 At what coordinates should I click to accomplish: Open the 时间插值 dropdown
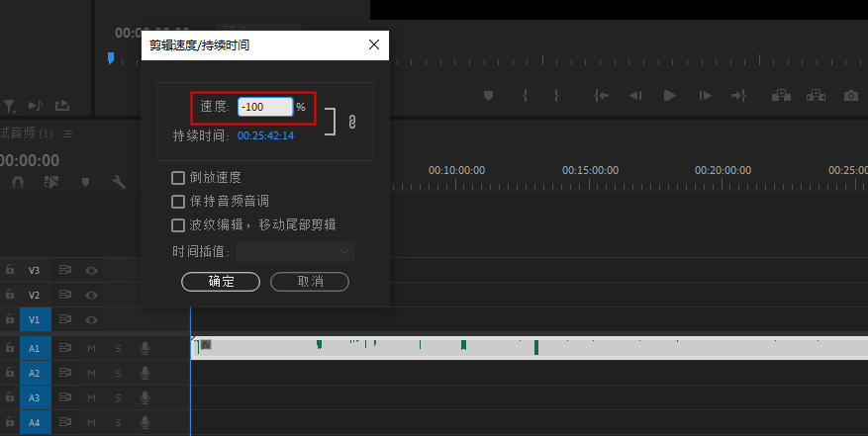pos(295,252)
